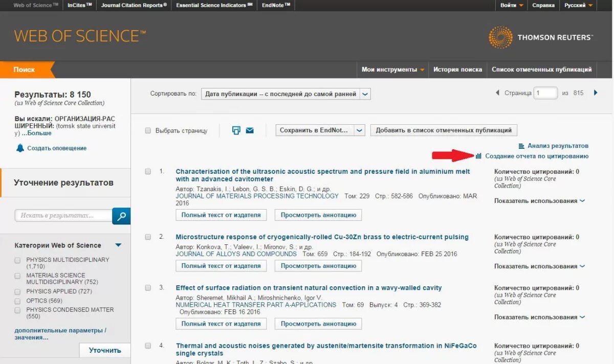This screenshot has height=364, width=614.
Task: Click the Analyze results list icon
Action: tap(522, 146)
